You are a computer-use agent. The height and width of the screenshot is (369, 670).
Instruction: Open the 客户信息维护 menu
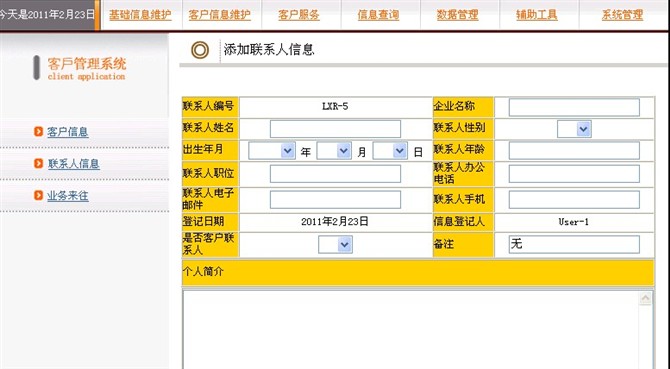pyautogui.click(x=220, y=15)
